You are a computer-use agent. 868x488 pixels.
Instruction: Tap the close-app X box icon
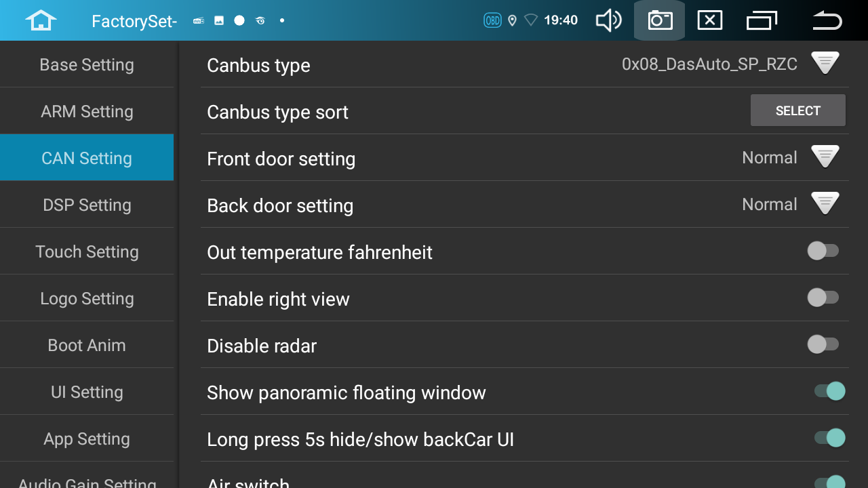click(709, 20)
